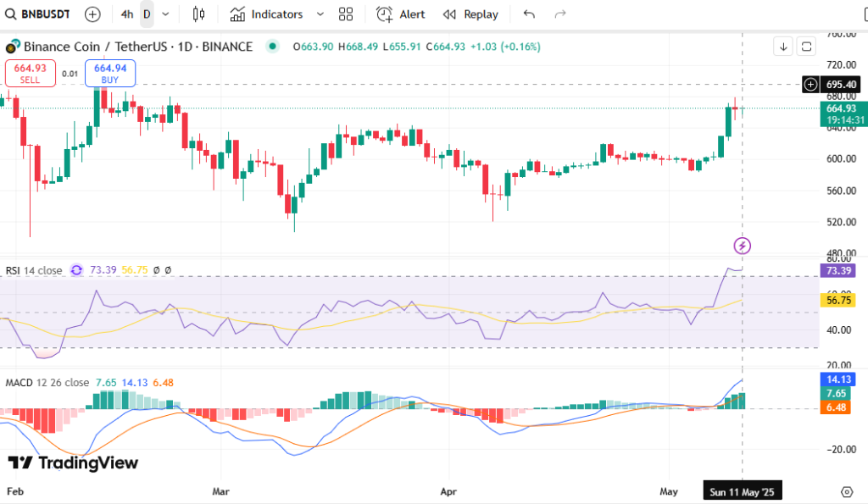Click the teal 7.65 MACD axis label
This screenshot has width=868, height=504.
(x=835, y=393)
